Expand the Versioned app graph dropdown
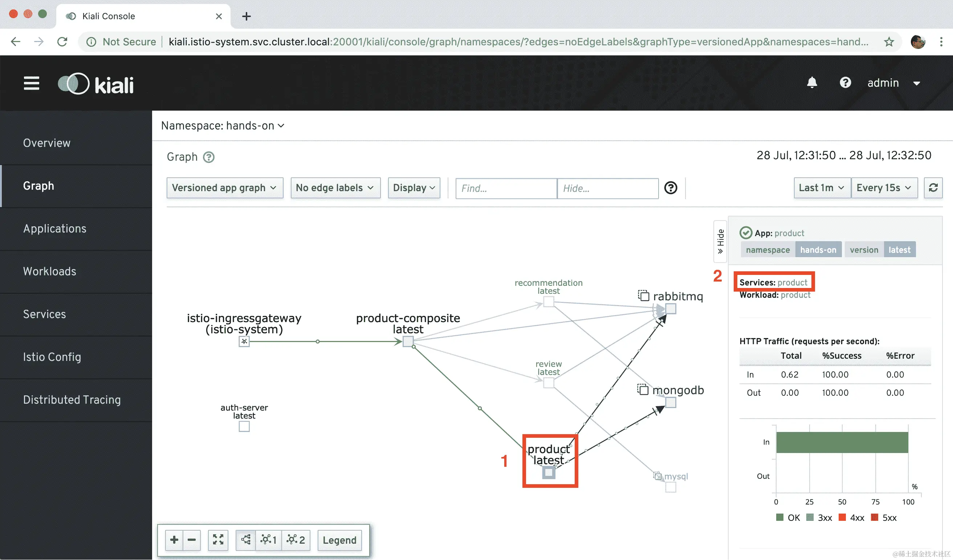Image resolution: width=953 pixels, height=560 pixels. 225,188
